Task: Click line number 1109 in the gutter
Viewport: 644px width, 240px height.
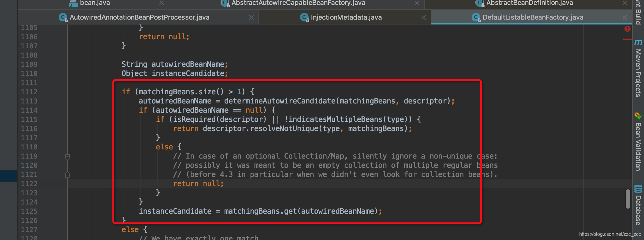Action: click(x=29, y=64)
